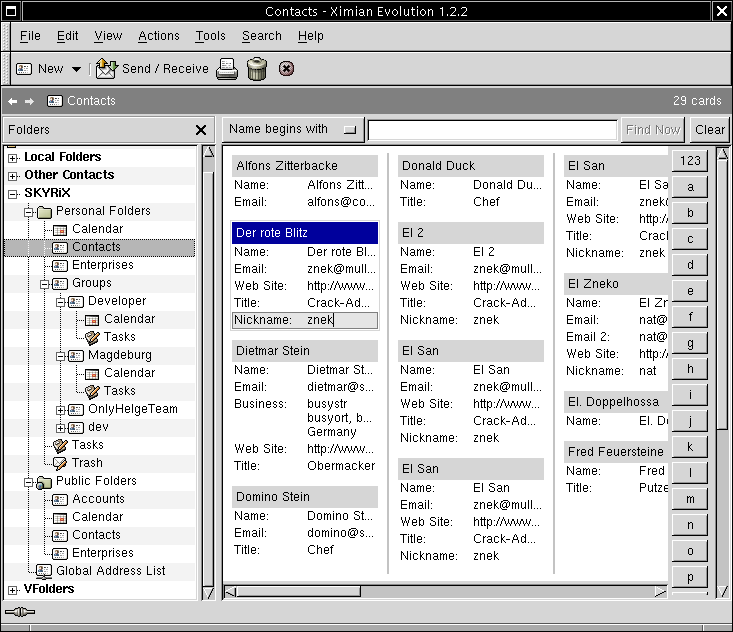Open the Actions menu
The height and width of the screenshot is (632, 733).
(158, 36)
